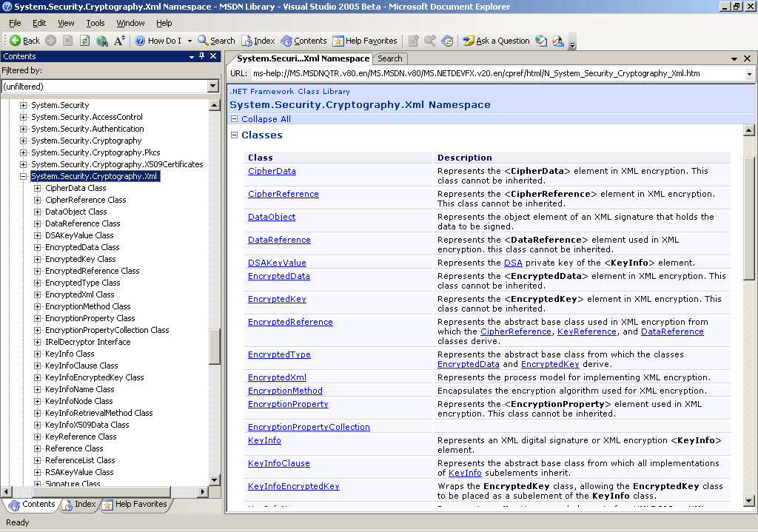
Task: Open the toolbar options overflow arrow
Action: pos(572,44)
